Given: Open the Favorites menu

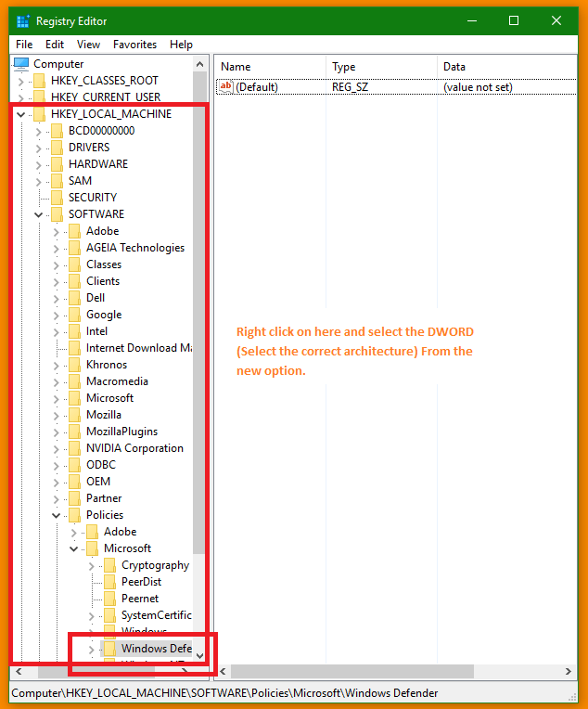Looking at the screenshot, I should pos(134,45).
